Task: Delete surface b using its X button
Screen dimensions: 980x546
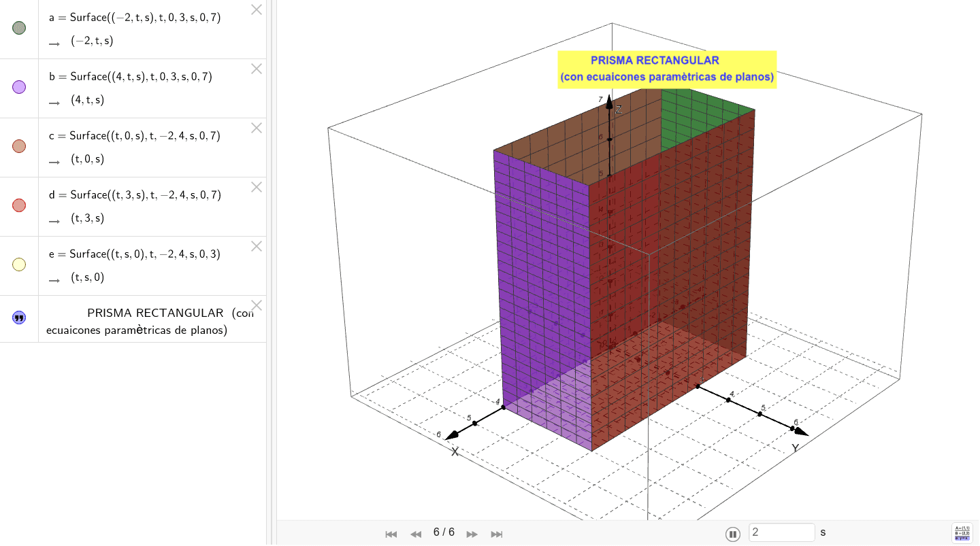Action: pyautogui.click(x=256, y=68)
